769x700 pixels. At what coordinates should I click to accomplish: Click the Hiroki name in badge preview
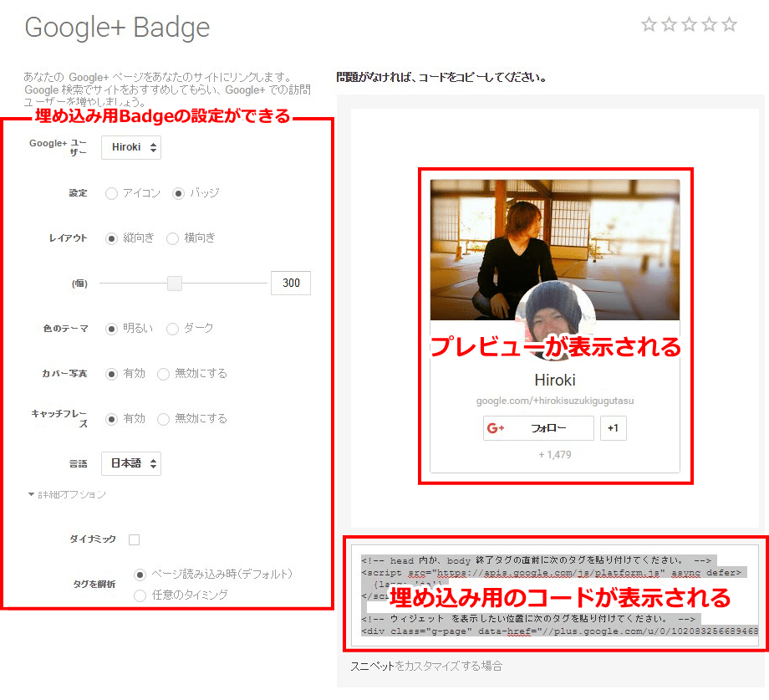(555, 381)
